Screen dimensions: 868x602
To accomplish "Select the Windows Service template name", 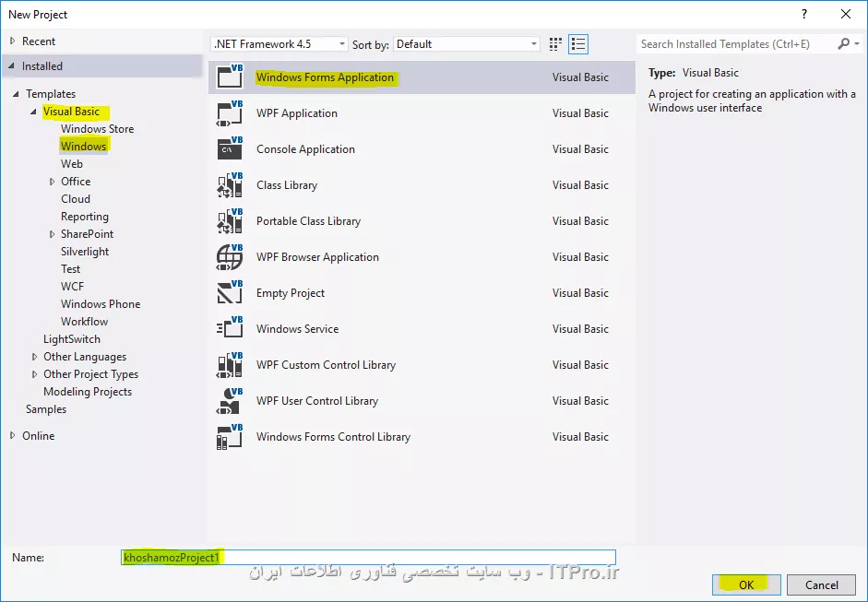I will click(297, 329).
